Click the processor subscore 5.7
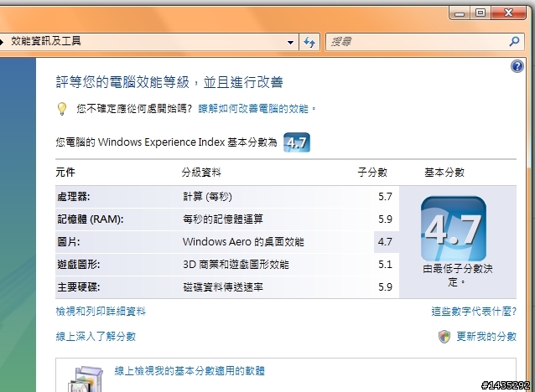 (x=385, y=197)
